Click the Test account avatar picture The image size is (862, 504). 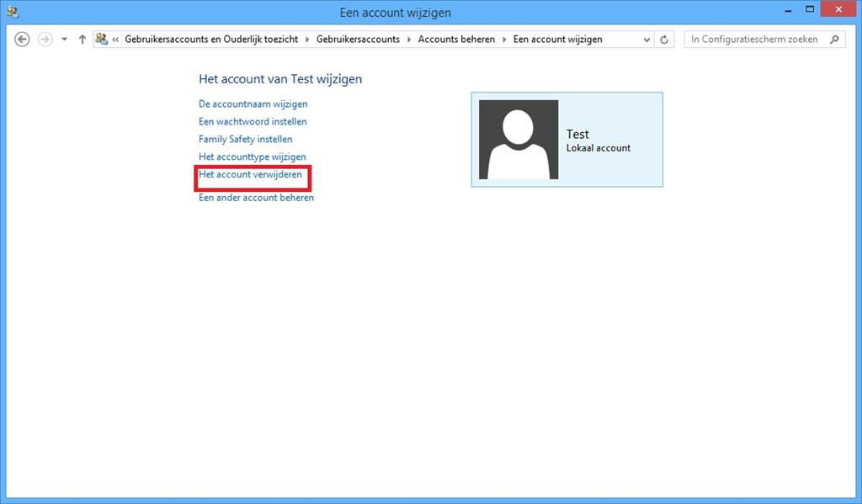pos(519,140)
